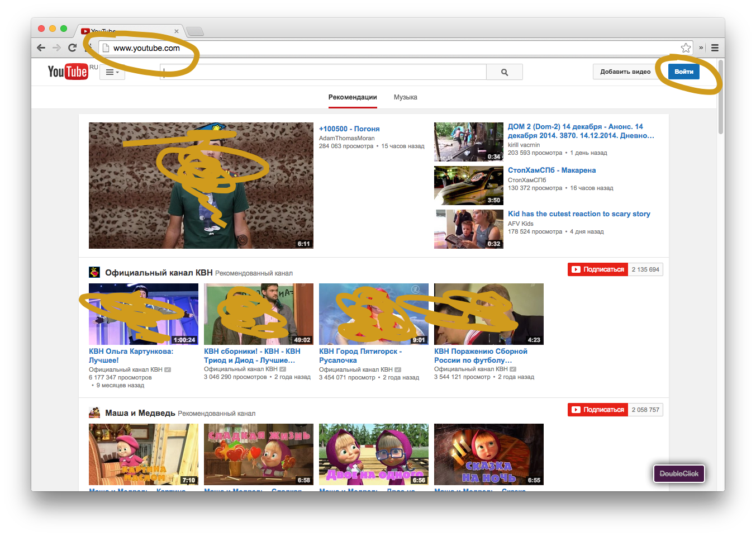756x536 pixels.
Task: Subscribe to Официальный канал КВН
Action: tap(598, 269)
